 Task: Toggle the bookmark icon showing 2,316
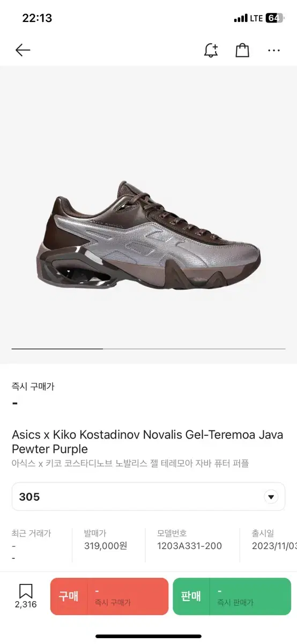coord(26,596)
